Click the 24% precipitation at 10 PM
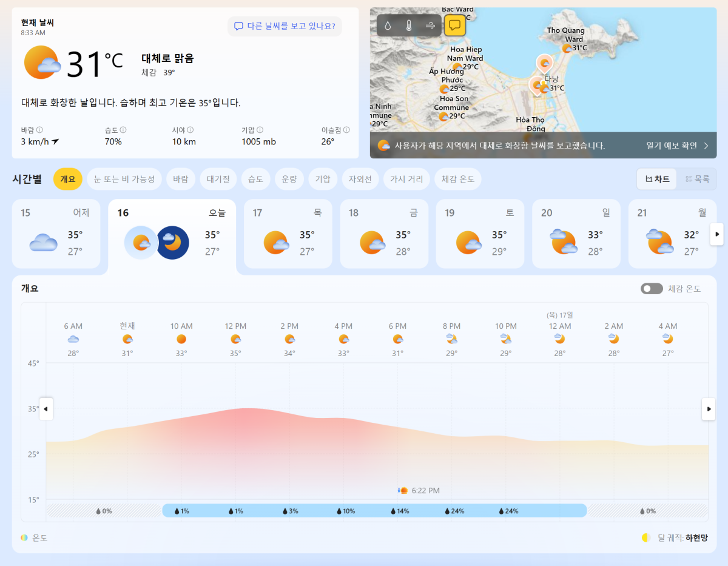 click(x=508, y=511)
